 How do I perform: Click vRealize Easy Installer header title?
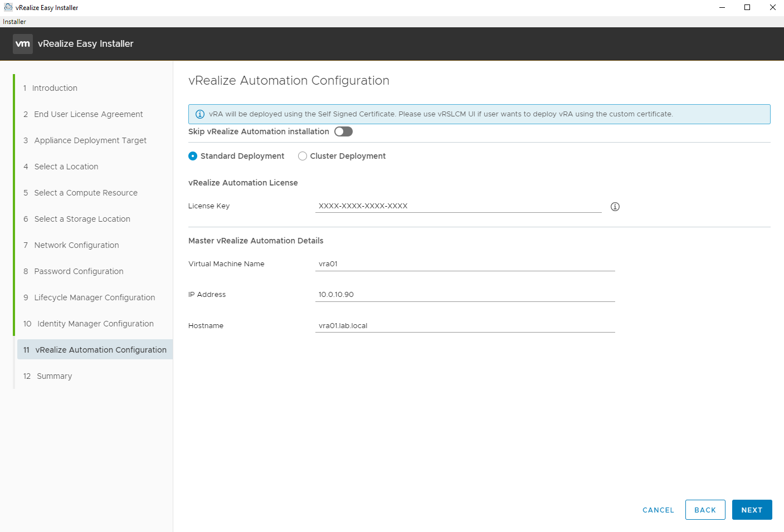[86, 43]
